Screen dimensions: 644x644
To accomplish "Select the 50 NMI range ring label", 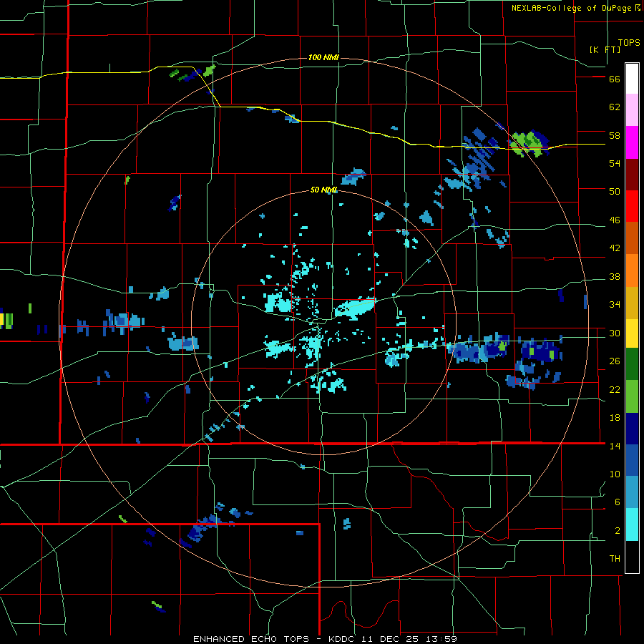I will pos(323,190).
